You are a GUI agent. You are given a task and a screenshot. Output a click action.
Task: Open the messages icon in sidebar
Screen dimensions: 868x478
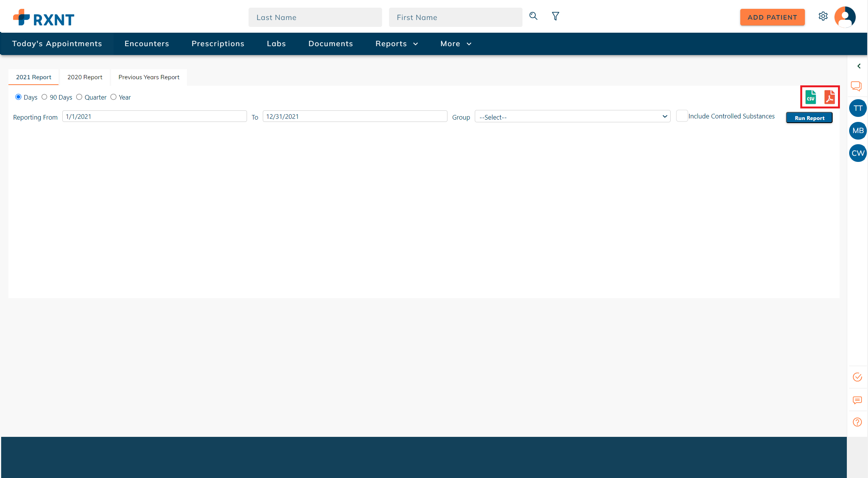857,400
